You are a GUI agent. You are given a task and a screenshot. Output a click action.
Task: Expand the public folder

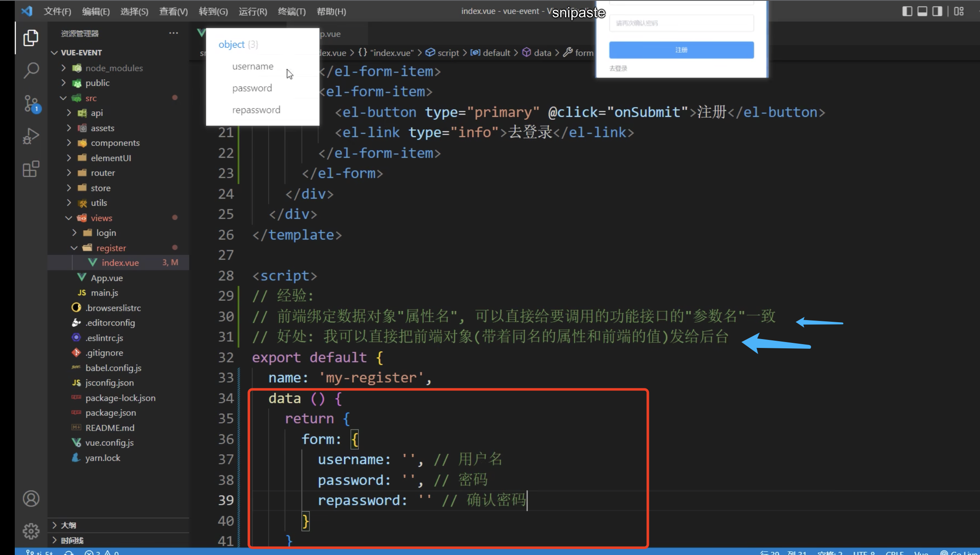point(118,83)
